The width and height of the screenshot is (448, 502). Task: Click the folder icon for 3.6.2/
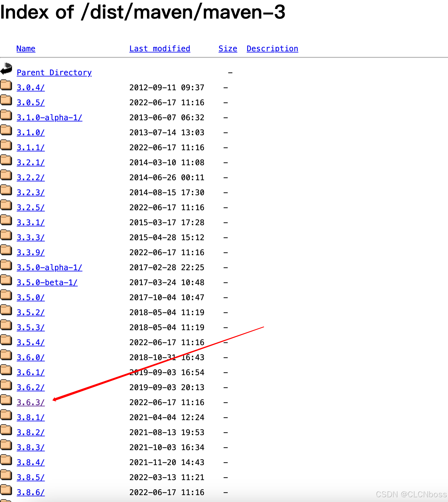(6, 385)
